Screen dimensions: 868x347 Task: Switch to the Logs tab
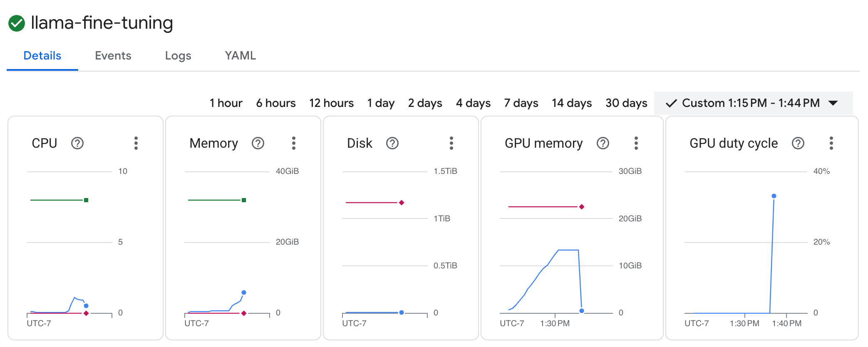click(x=178, y=56)
